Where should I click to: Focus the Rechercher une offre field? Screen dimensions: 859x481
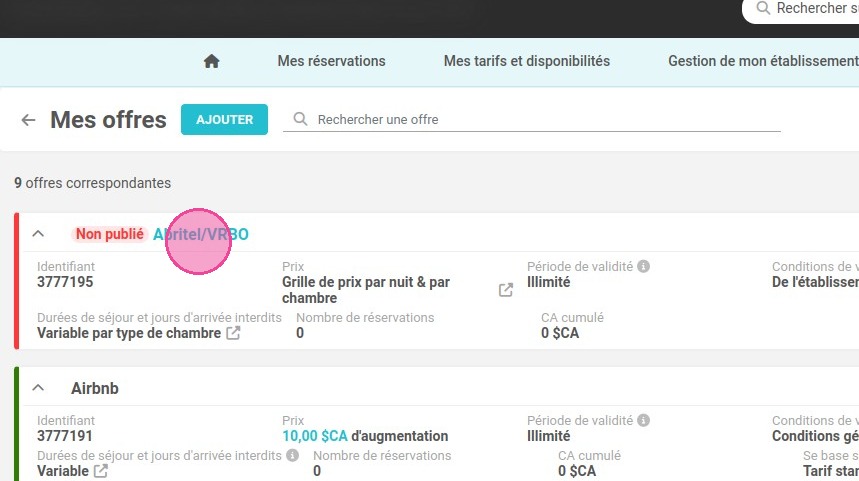(531, 119)
